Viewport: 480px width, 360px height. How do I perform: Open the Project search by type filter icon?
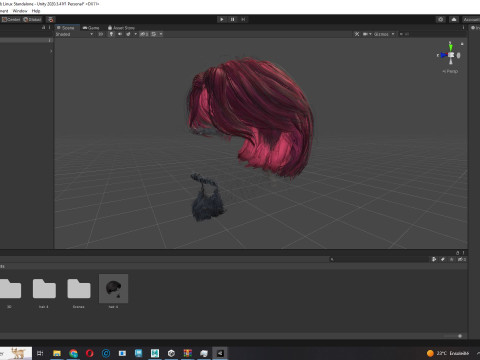pos(434,259)
